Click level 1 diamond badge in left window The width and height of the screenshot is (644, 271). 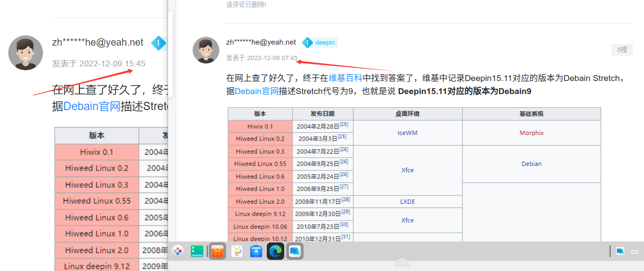point(158,43)
